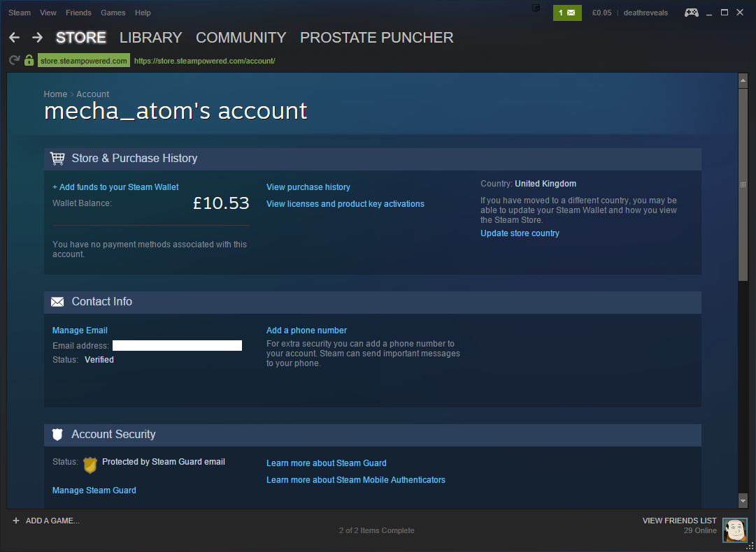Click the resize grip at window corner

(x=750, y=546)
